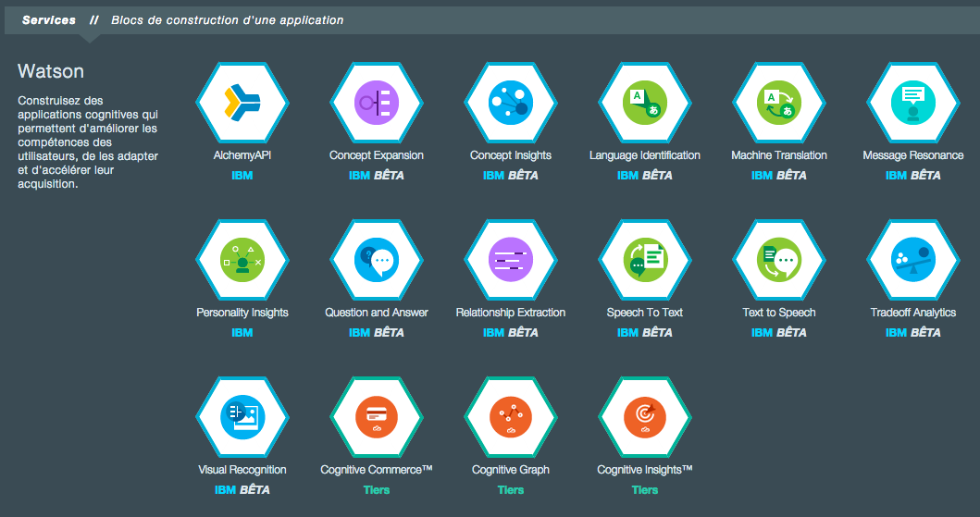Click Tiers tag under Cognitive Insights
The width and height of the screenshot is (980, 517).
[x=645, y=491]
